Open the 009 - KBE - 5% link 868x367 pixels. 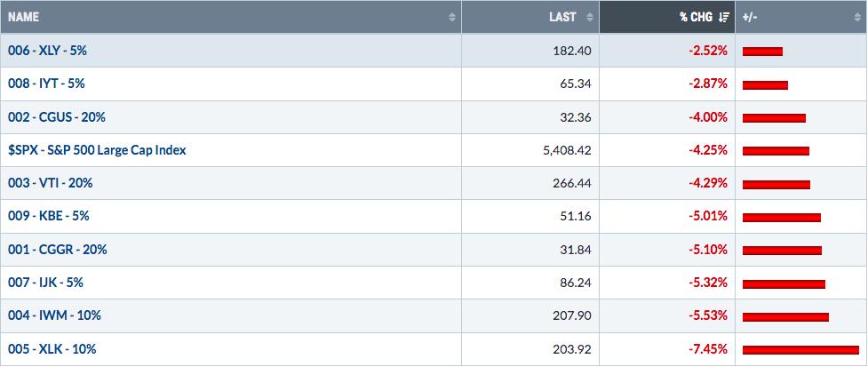(48, 216)
